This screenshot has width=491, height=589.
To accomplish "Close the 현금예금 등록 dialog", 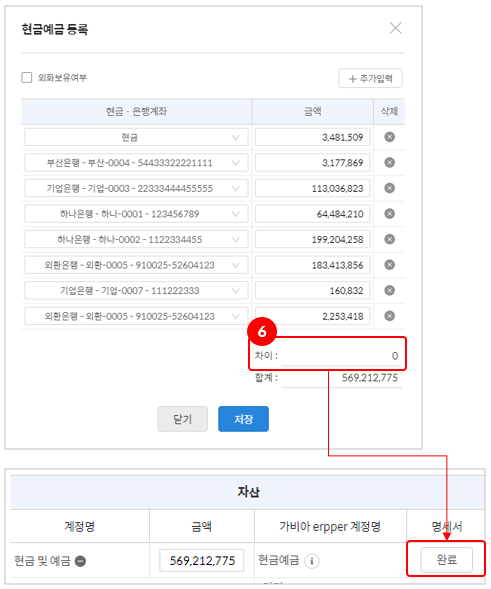I will [x=396, y=28].
